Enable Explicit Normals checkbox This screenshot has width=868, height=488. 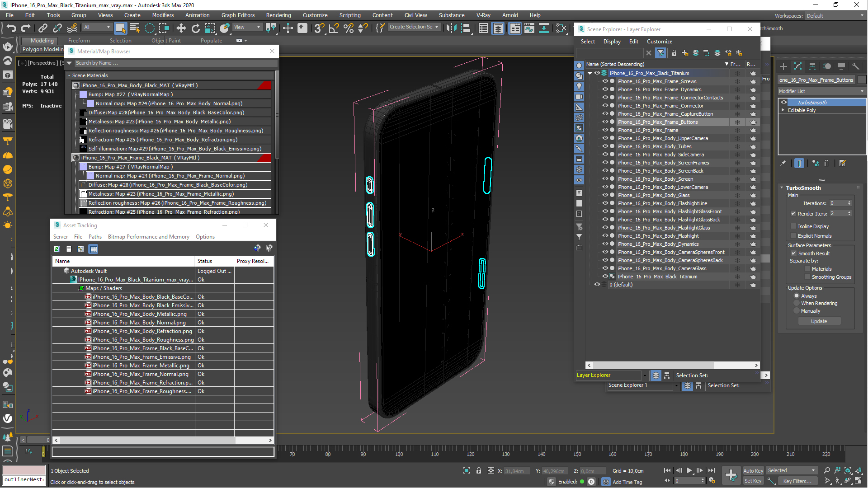[x=793, y=236]
